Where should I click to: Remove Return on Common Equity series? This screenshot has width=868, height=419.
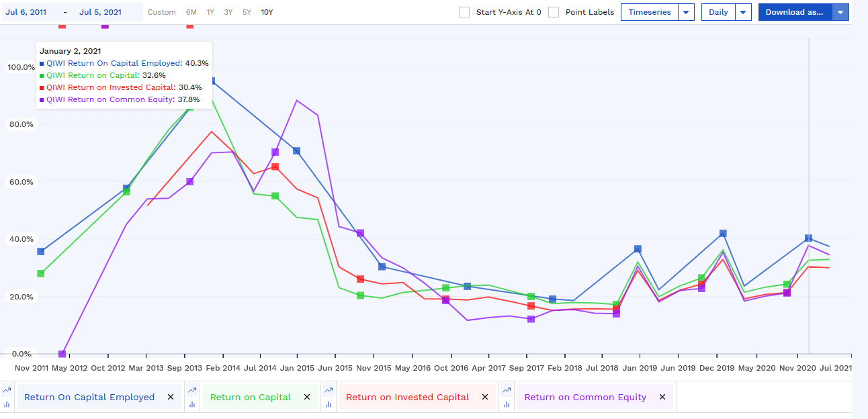tap(662, 398)
